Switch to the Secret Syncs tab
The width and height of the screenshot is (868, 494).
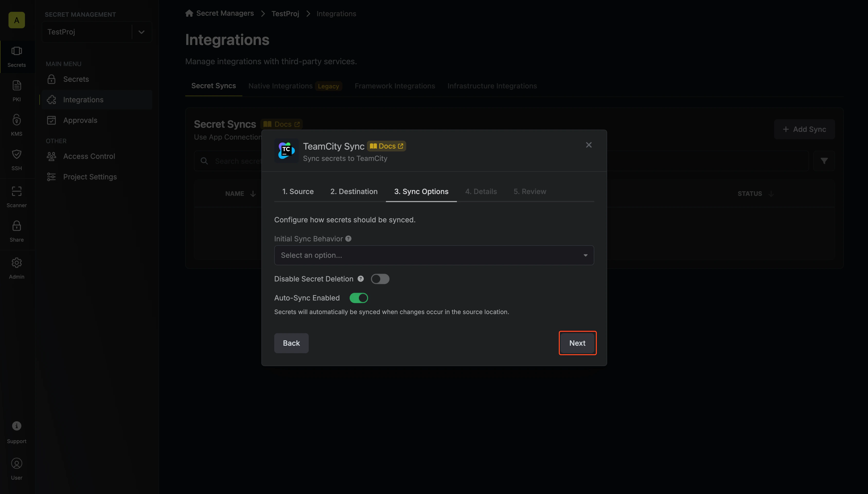214,86
